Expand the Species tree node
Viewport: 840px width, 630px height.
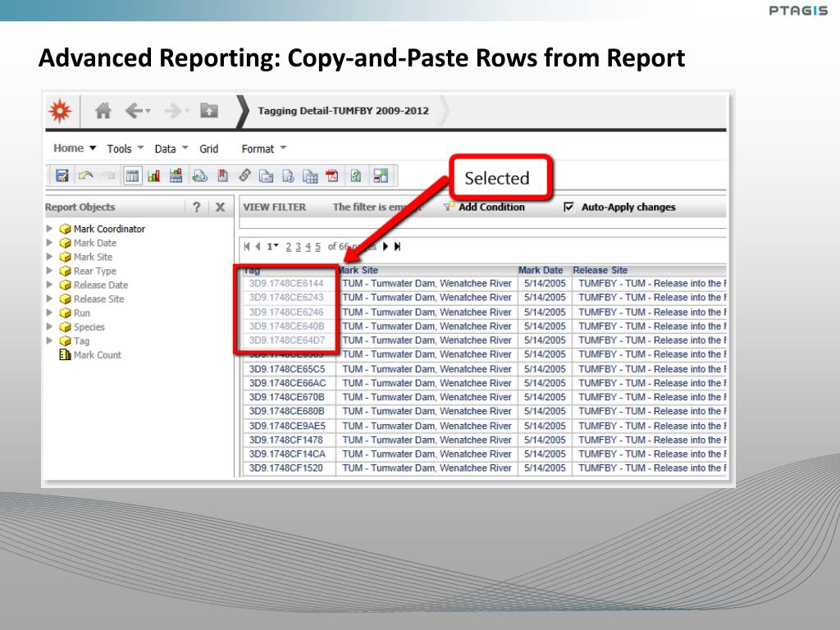pos(50,326)
